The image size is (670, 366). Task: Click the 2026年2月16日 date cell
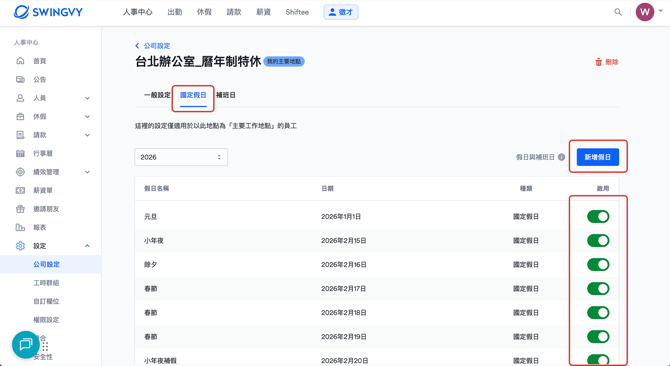pos(344,265)
